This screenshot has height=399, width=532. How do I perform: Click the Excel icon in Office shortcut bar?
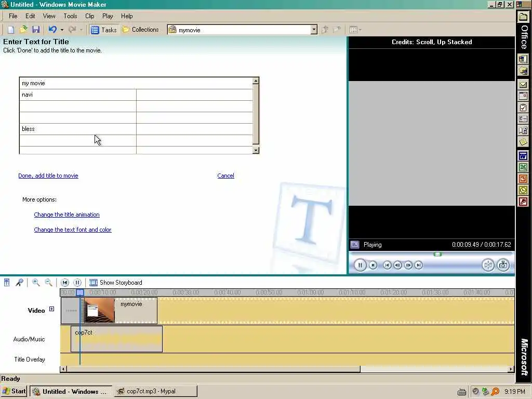pos(523,167)
